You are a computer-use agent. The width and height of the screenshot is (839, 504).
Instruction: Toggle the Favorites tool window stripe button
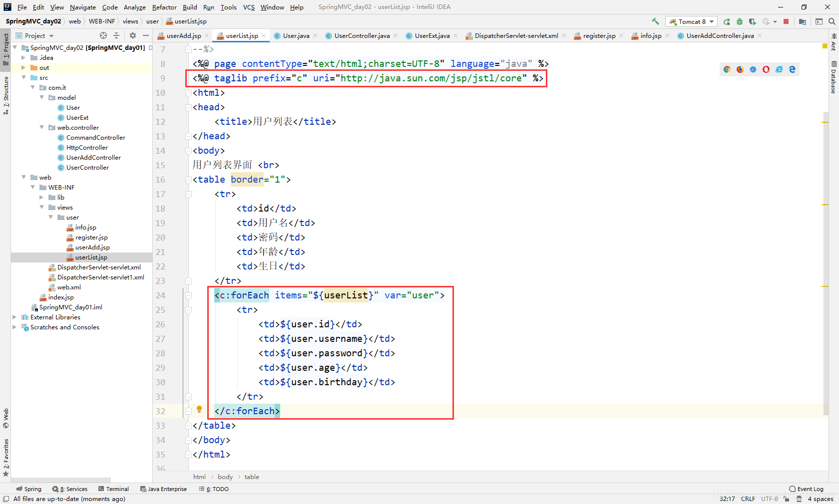pos(5,458)
